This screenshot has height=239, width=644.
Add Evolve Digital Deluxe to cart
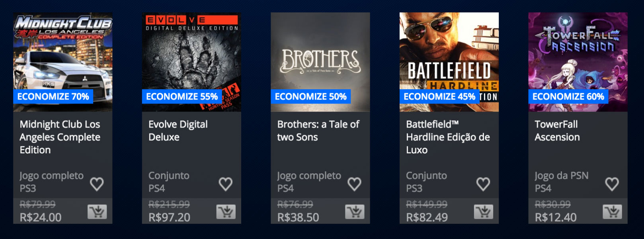[226, 212]
